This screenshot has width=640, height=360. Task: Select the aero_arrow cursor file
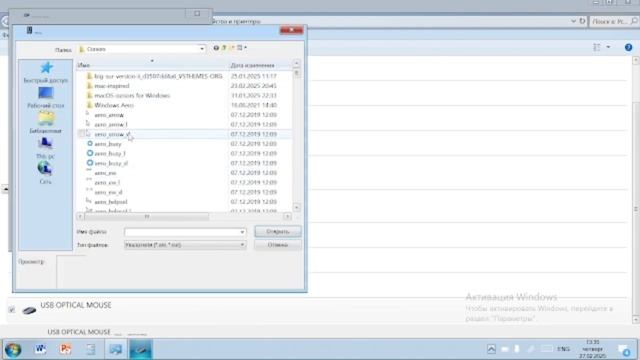click(109, 115)
